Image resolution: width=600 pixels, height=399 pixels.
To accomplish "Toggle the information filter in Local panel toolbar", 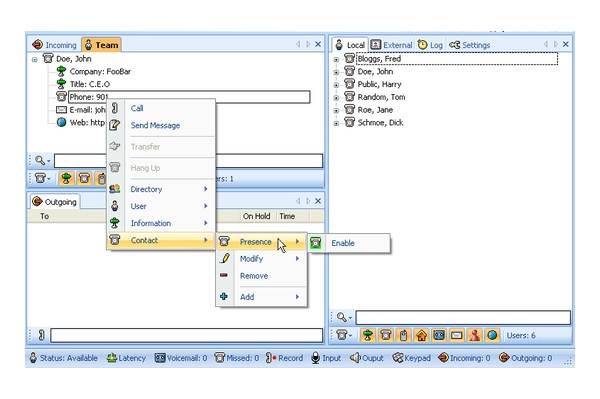I will (368, 335).
